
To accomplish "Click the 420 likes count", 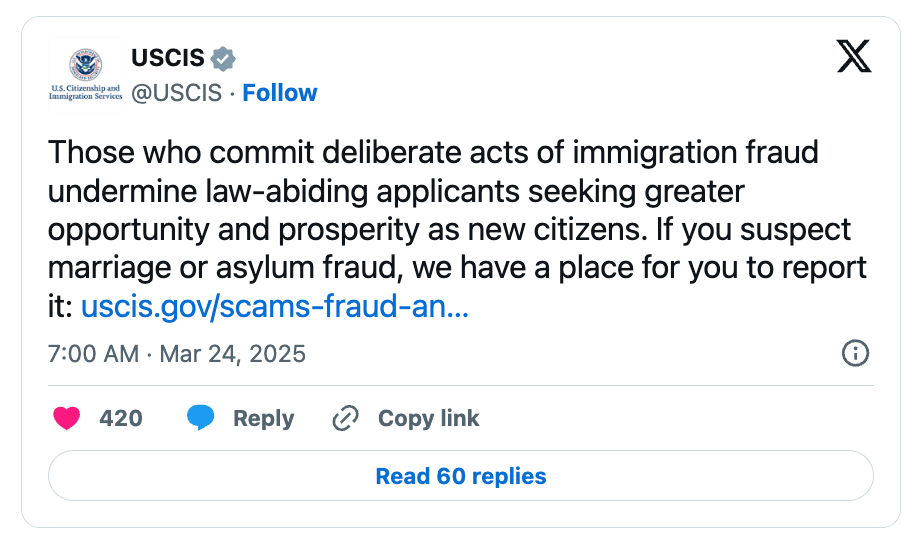I will pyautogui.click(x=121, y=418).
